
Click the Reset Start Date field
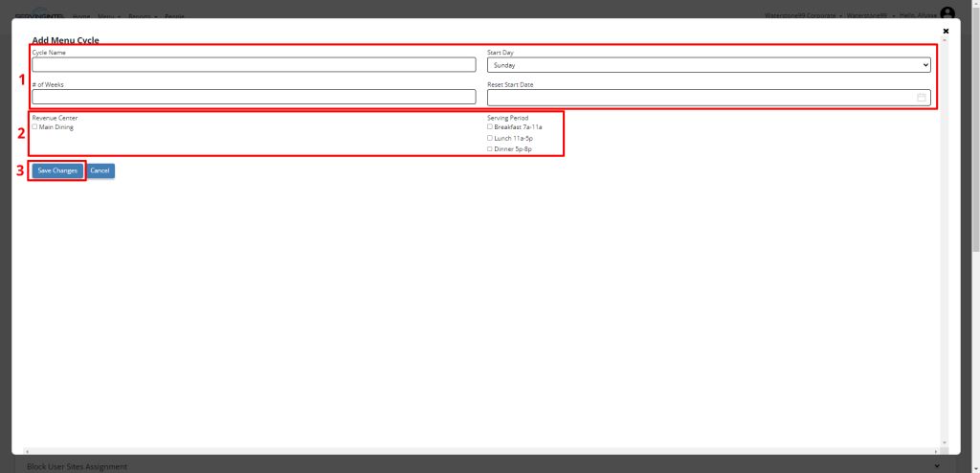click(x=699, y=98)
